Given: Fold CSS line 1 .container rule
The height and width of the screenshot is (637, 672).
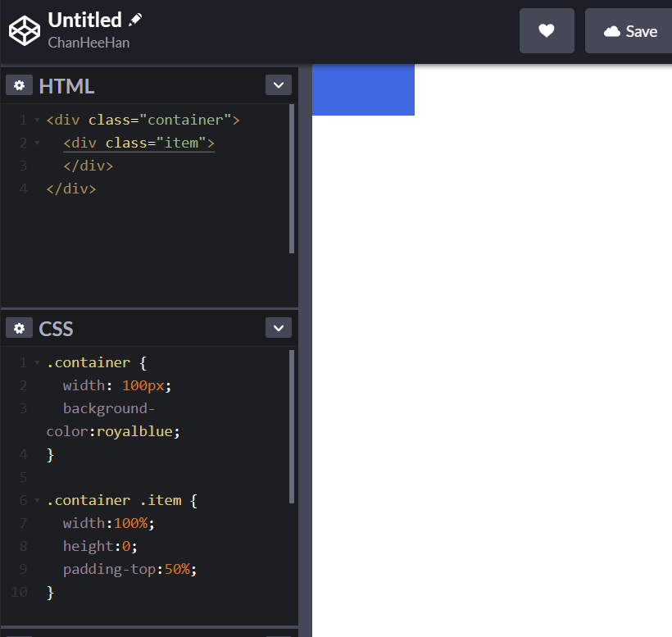Looking at the screenshot, I should 37,362.
